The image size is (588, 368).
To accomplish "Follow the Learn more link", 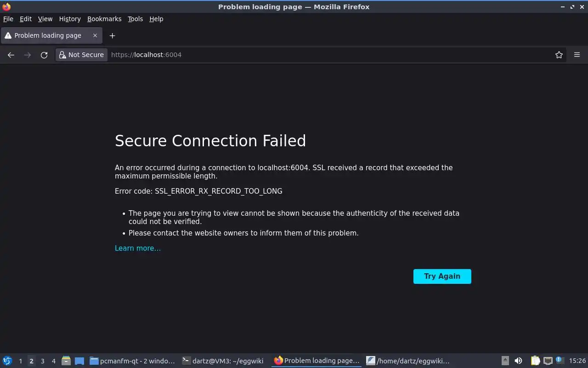I will [x=138, y=248].
